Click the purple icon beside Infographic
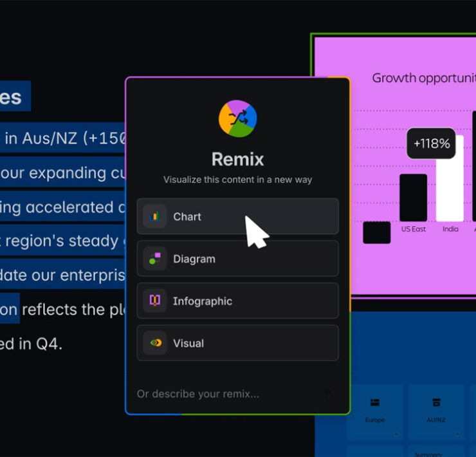This screenshot has width=476, height=457. pos(155,301)
